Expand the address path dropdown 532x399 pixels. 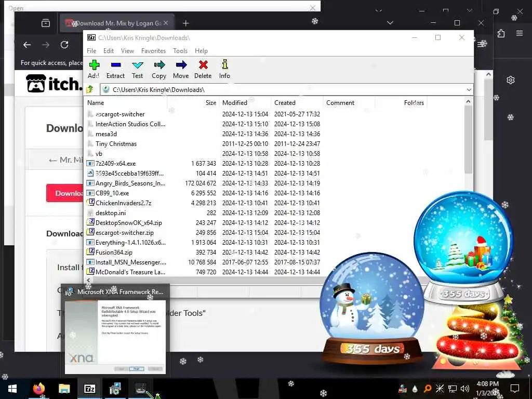pyautogui.click(x=469, y=90)
